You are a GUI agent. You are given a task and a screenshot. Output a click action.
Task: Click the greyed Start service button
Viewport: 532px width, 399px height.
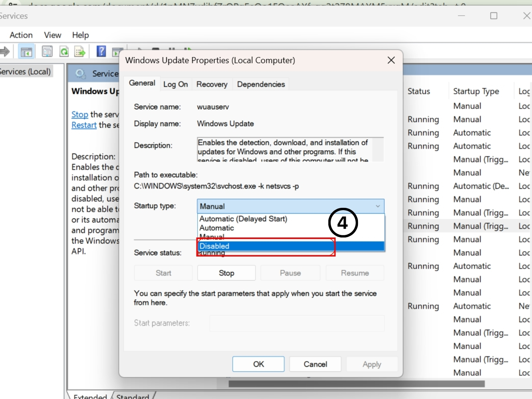point(163,273)
